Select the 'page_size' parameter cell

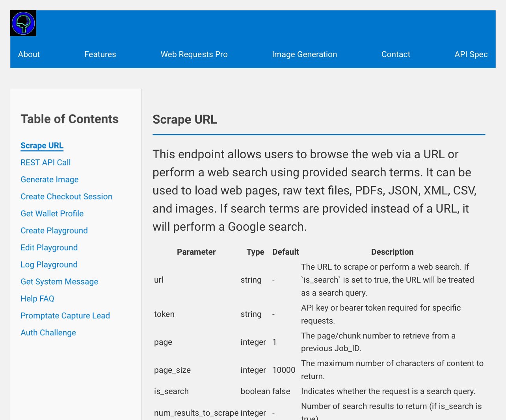pyautogui.click(x=173, y=370)
